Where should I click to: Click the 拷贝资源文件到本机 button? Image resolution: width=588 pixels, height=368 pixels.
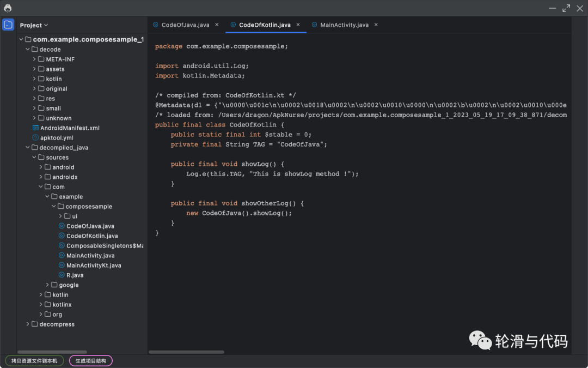(x=34, y=360)
